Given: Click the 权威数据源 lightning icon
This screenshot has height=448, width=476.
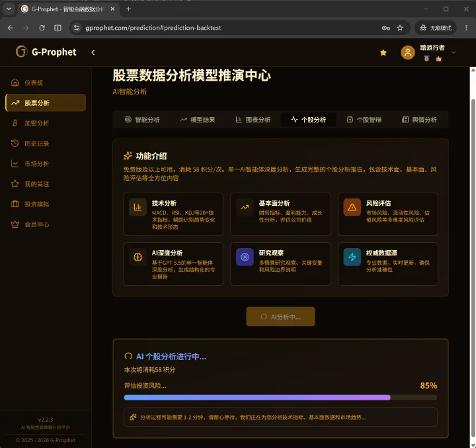Looking at the screenshot, I should [x=352, y=257].
